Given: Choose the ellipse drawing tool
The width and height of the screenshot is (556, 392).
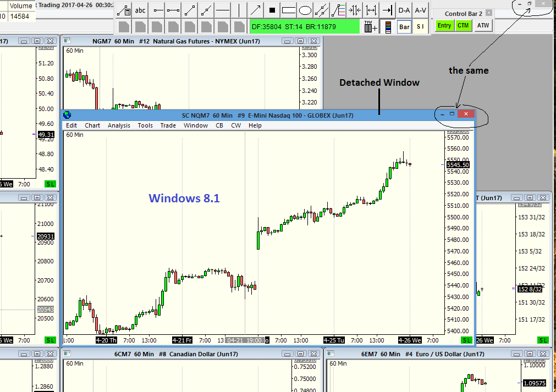Looking at the screenshot, I should 305,10.
